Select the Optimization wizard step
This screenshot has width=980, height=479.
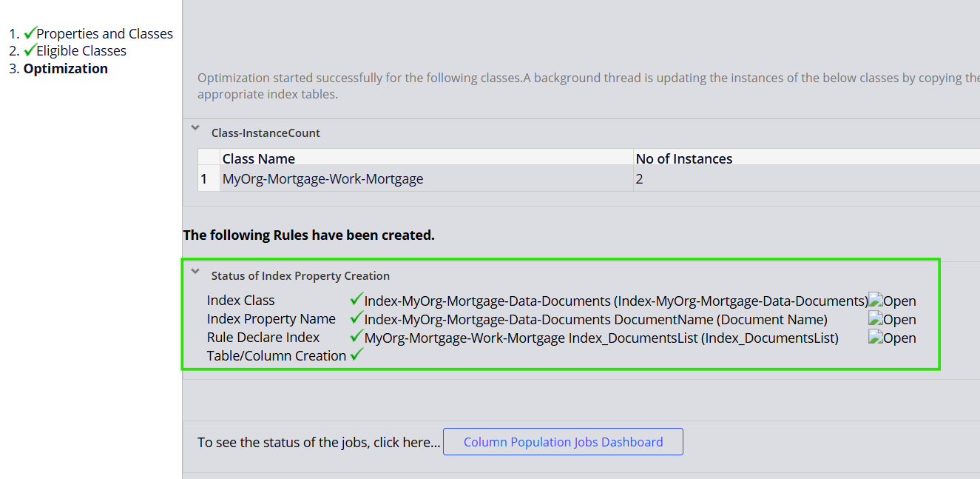pos(65,68)
